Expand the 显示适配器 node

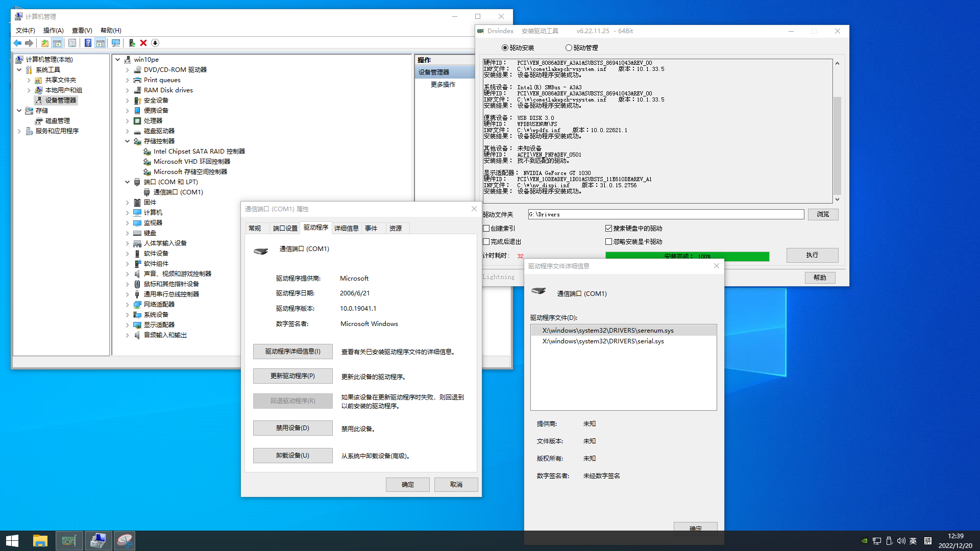[128, 325]
